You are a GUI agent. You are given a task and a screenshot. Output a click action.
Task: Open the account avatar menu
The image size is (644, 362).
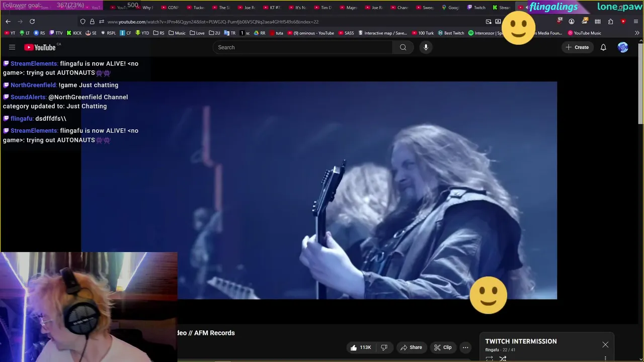(623, 47)
